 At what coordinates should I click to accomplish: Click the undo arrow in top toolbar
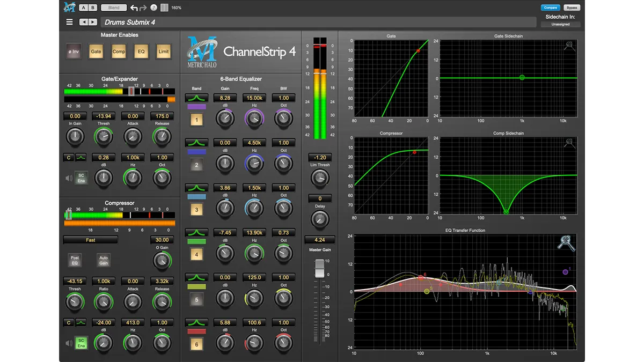pos(134,8)
